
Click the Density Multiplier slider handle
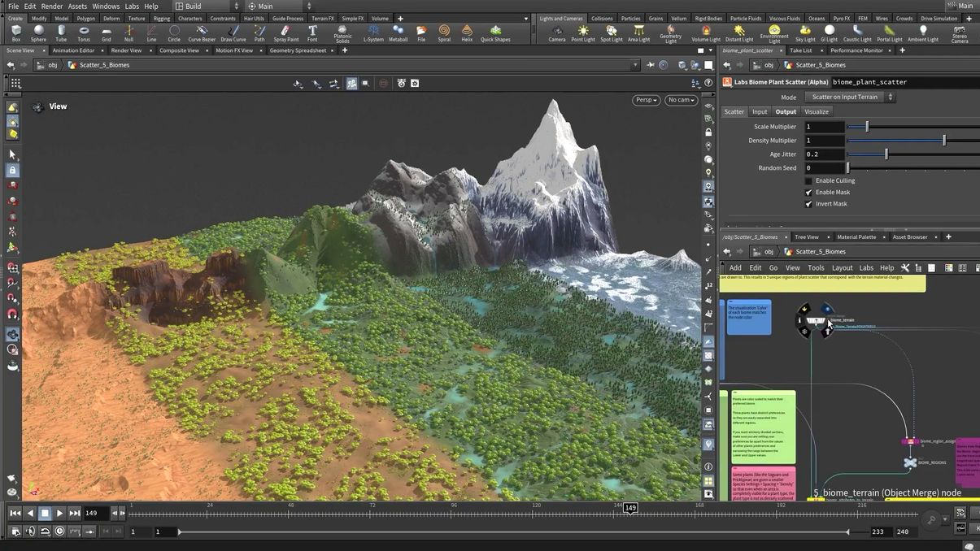(943, 140)
